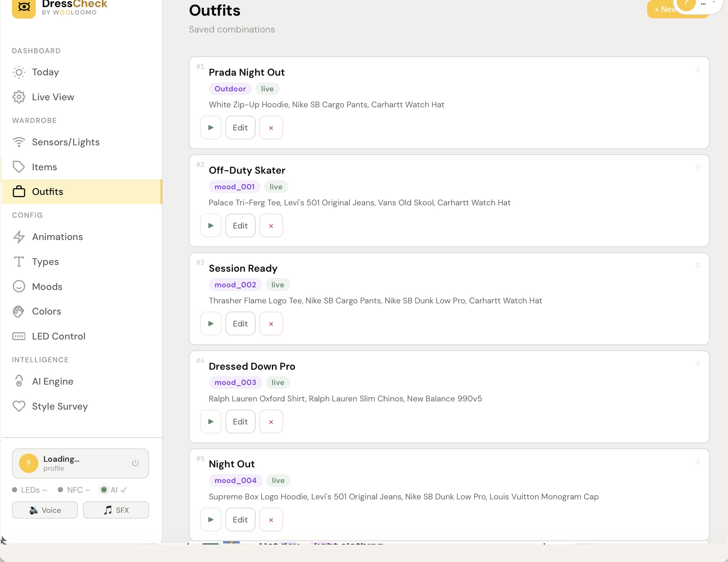Click the "Saved combinations" subtitle
The image size is (728, 562).
click(232, 29)
